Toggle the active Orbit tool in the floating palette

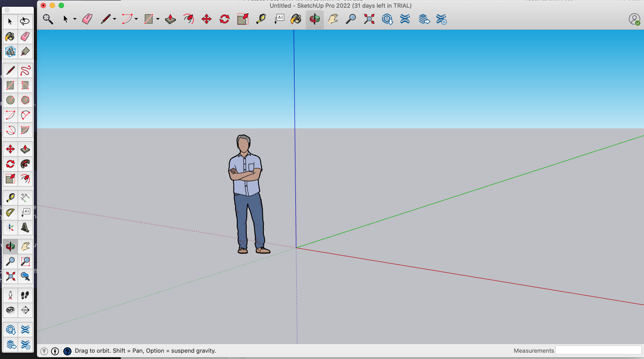[10, 247]
